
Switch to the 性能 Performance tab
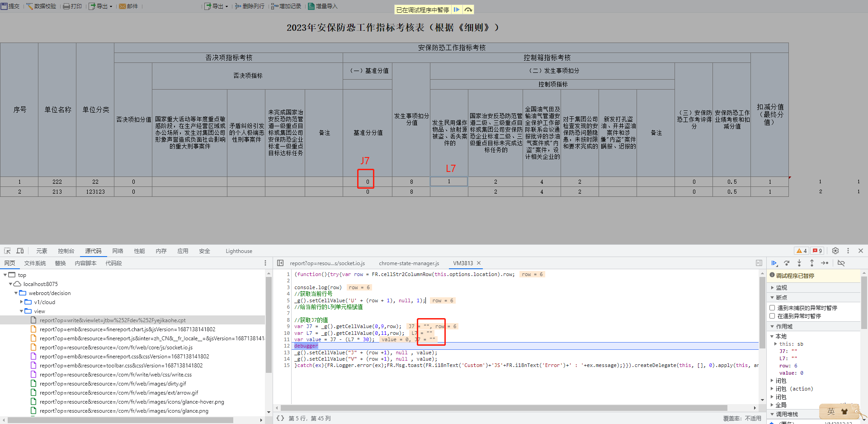[139, 251]
